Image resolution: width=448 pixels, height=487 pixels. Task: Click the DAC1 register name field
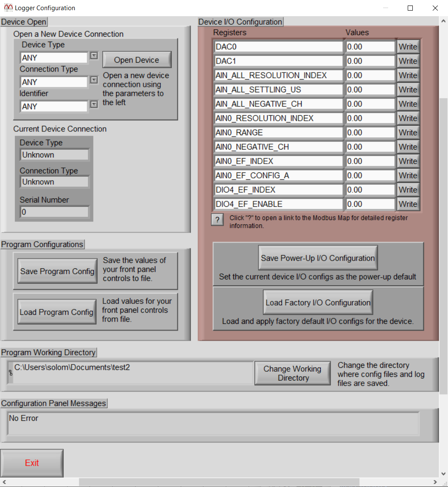pyautogui.click(x=279, y=61)
